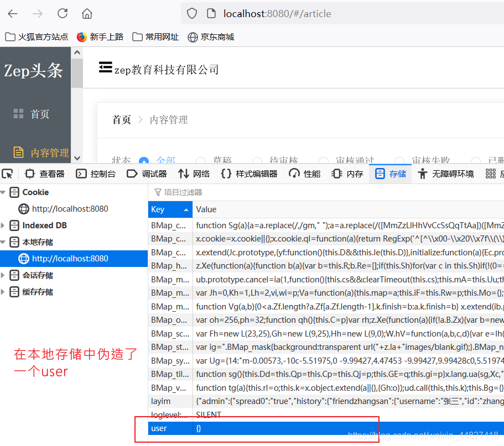Select the 待审核 status radio button
The width and height of the screenshot is (504, 446).
click(257, 160)
